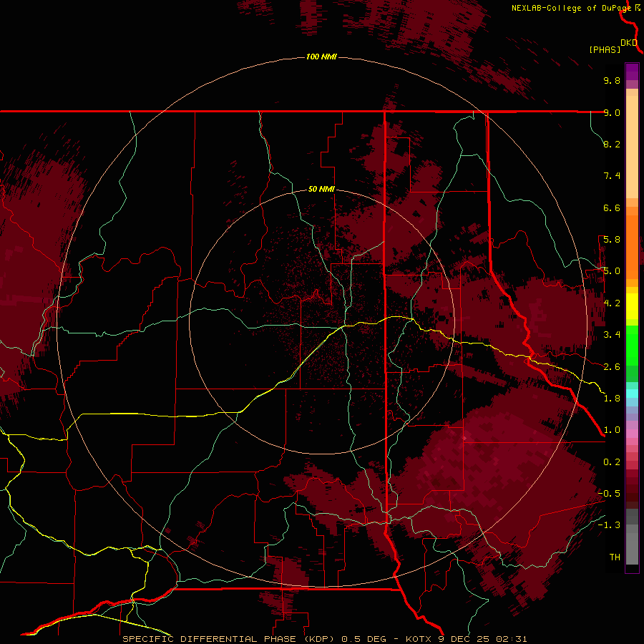Click the 5.8 scale value
Screen dimensions: 644x644
(x=612, y=240)
